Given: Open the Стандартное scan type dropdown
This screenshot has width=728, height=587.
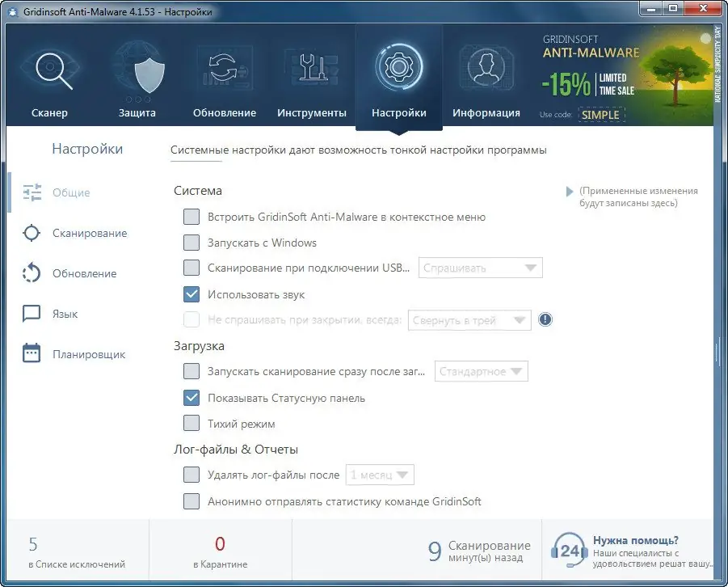Looking at the screenshot, I should tap(481, 371).
